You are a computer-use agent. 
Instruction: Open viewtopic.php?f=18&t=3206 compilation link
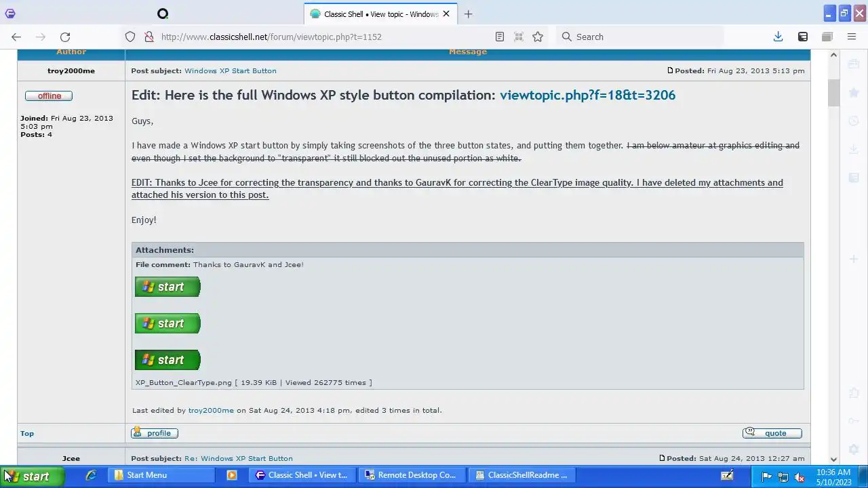point(587,95)
